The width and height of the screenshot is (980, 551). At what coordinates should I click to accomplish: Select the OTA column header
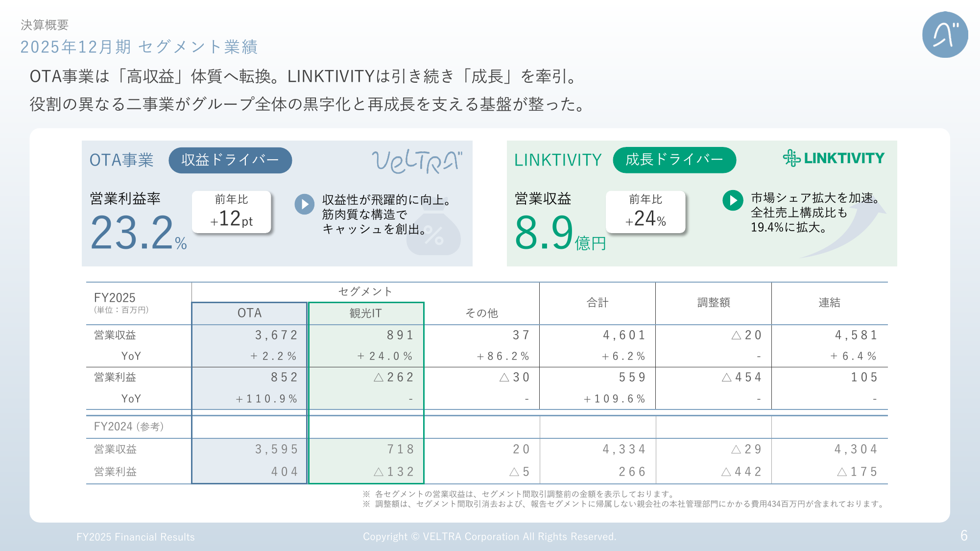point(249,313)
